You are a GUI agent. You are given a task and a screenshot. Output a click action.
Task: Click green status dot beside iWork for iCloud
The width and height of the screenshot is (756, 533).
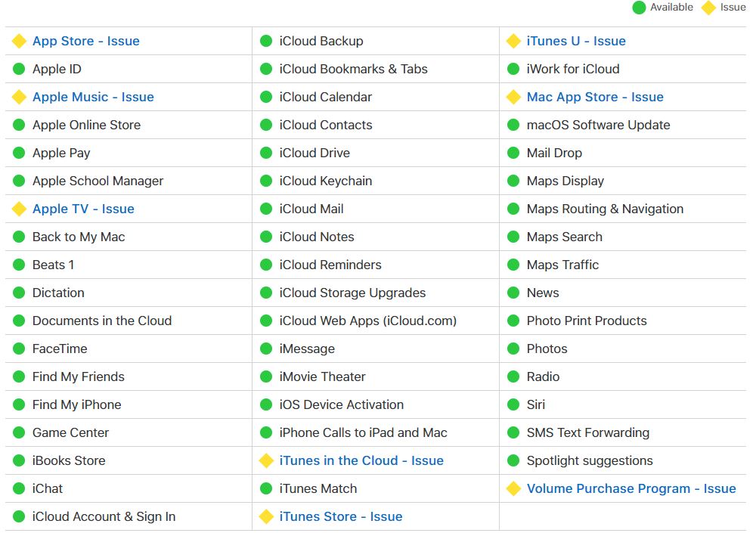513,69
